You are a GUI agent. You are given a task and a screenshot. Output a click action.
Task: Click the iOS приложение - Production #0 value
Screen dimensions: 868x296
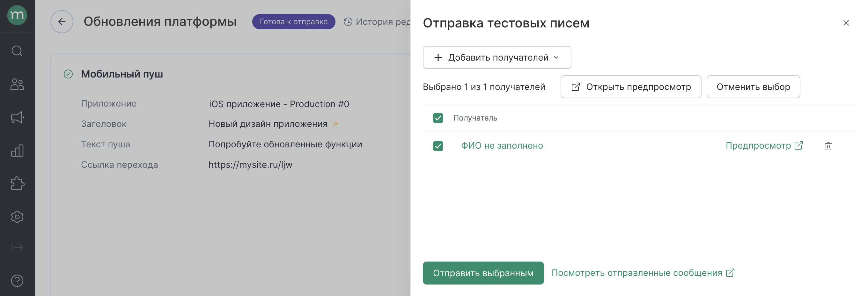(279, 104)
